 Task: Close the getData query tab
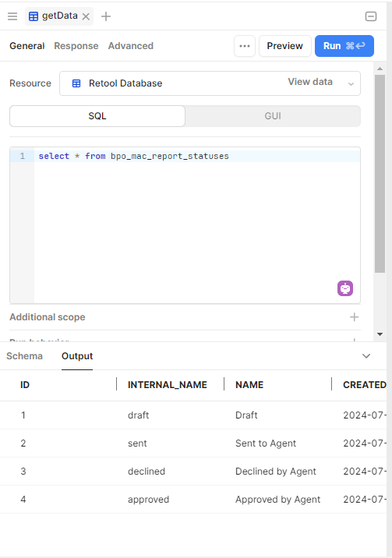click(86, 16)
